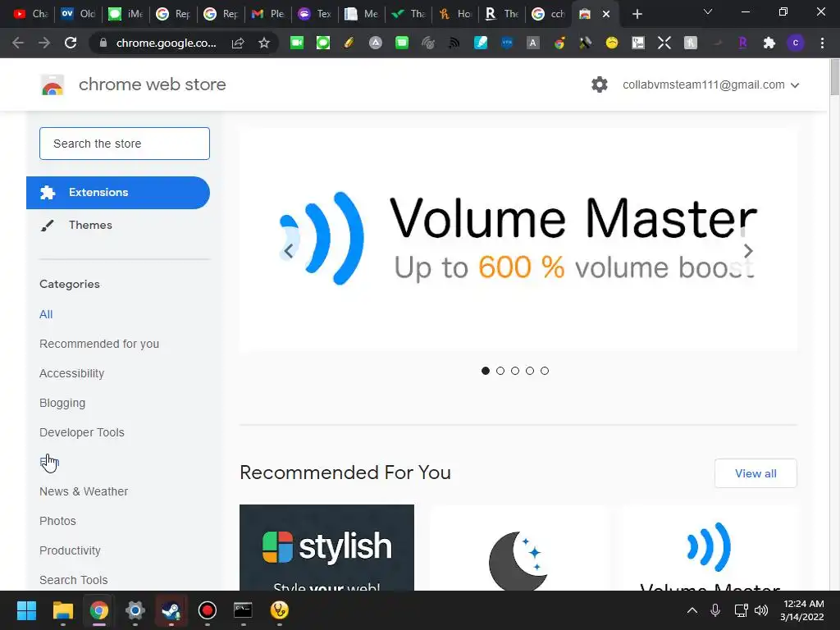
Task: Click the chrome.google.com address bar
Action: click(166, 43)
